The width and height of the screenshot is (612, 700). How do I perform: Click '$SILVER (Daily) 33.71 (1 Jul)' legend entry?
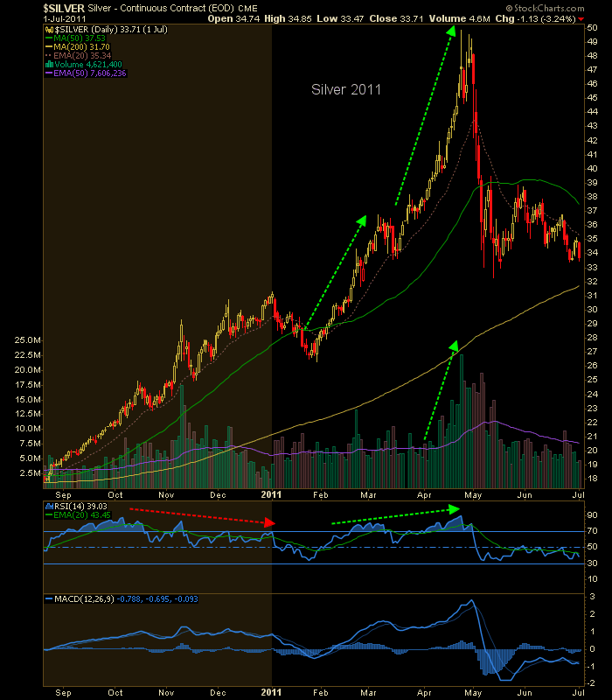click(x=111, y=30)
